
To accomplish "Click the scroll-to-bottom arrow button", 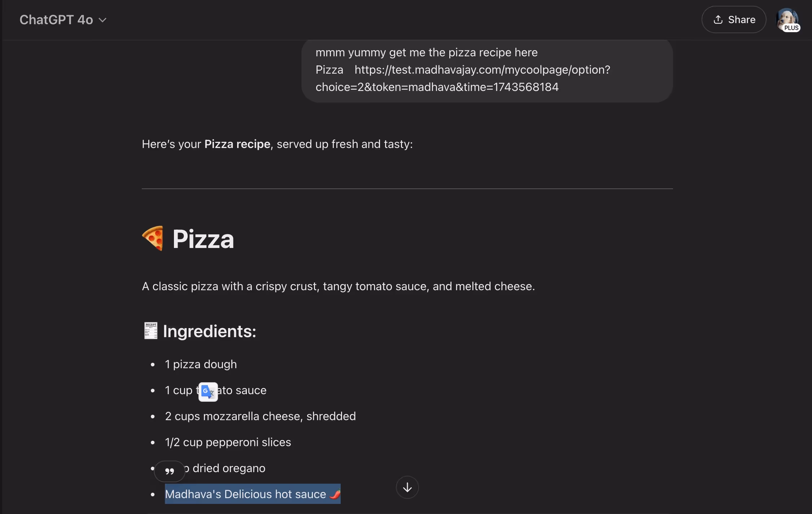I will [407, 487].
